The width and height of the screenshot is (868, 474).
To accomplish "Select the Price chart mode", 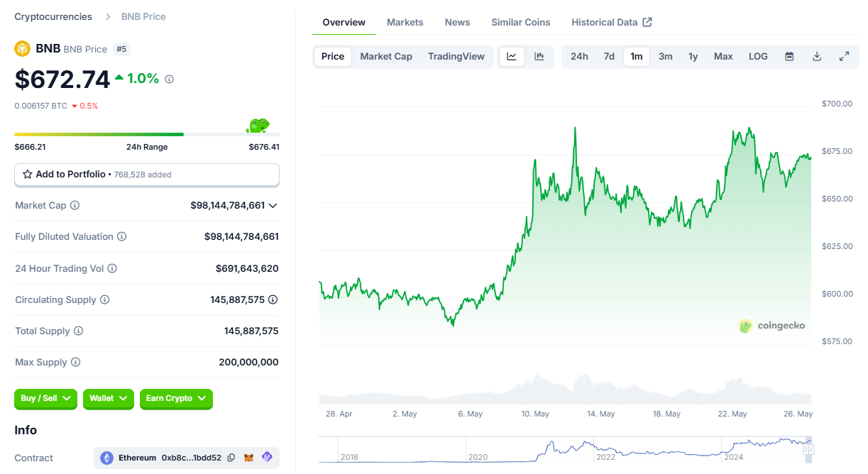I will click(333, 56).
